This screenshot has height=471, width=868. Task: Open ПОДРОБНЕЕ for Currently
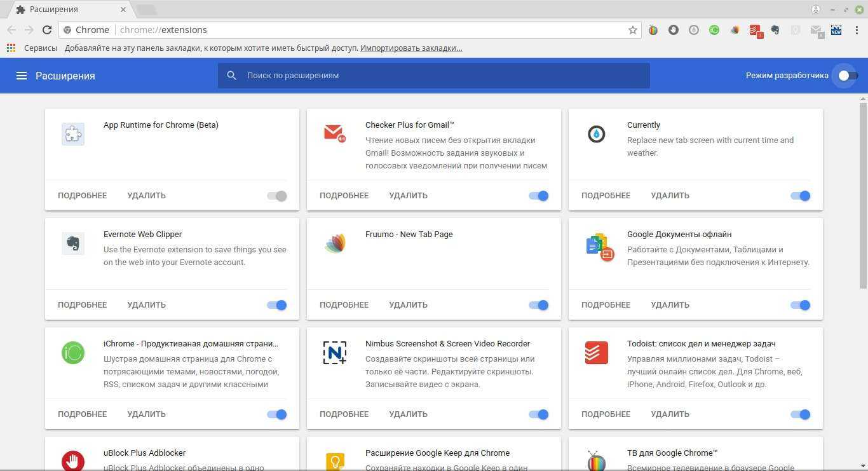[606, 195]
